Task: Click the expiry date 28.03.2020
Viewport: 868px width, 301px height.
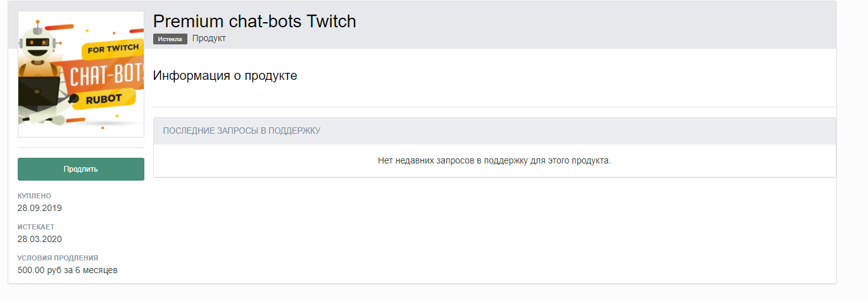Action: 39,239
